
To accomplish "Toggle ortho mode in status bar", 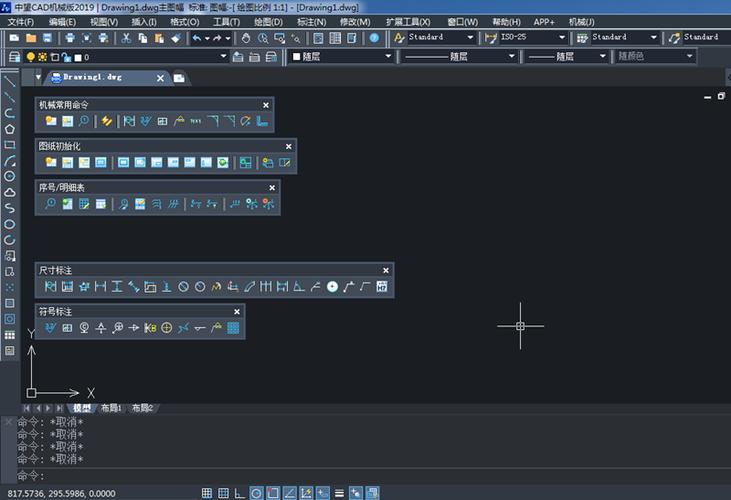I will pyautogui.click(x=239, y=492).
